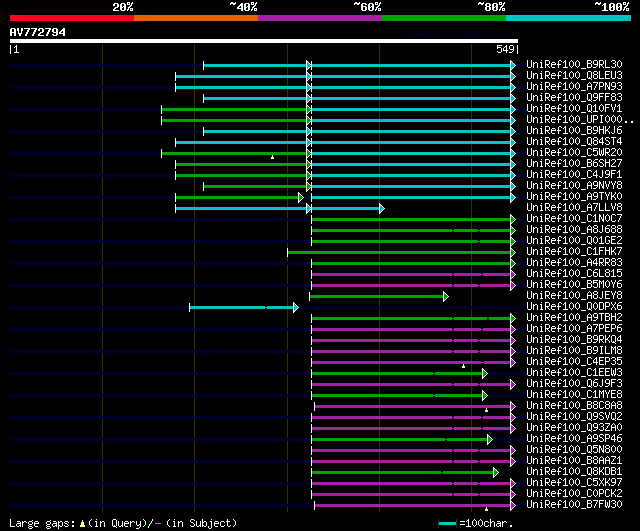Click the UniRef100_C6L815 label

[x=574, y=274]
